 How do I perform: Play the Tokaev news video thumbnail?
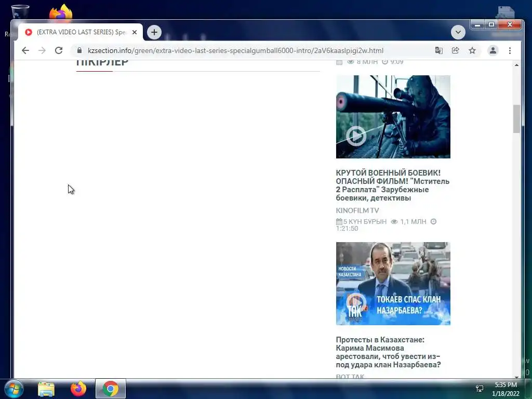point(393,284)
